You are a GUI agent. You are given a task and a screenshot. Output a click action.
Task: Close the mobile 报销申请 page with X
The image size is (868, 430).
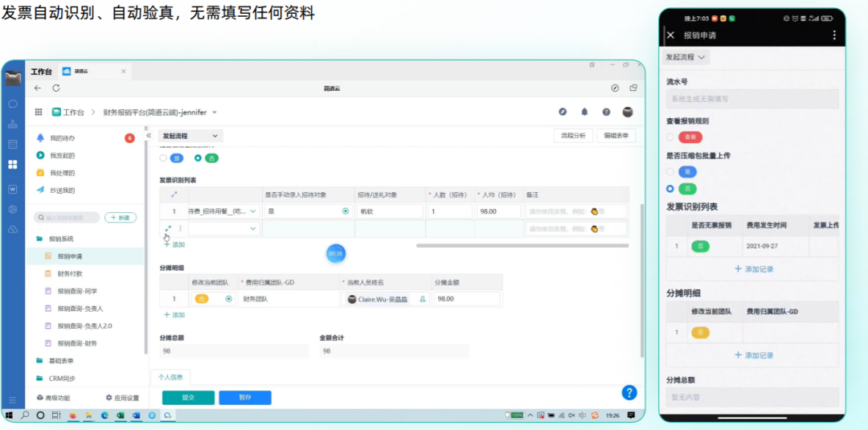click(x=671, y=35)
